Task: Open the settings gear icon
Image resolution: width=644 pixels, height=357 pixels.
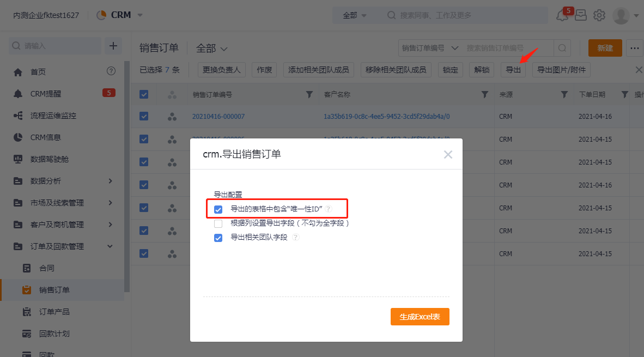Action: (599, 15)
